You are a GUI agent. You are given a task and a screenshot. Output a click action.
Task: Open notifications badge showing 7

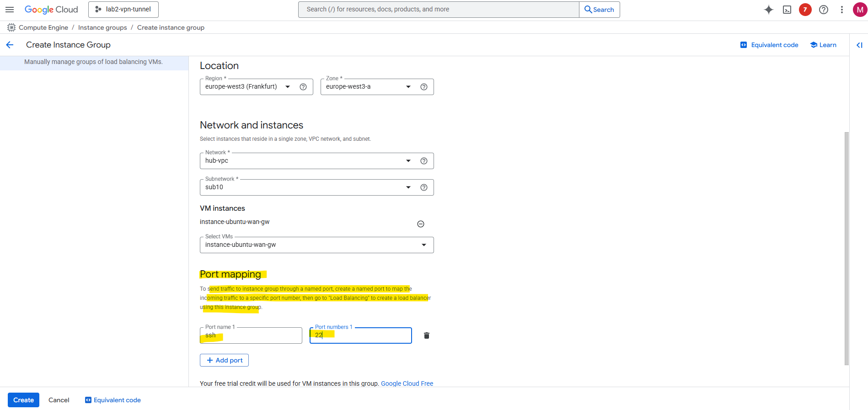coord(805,10)
